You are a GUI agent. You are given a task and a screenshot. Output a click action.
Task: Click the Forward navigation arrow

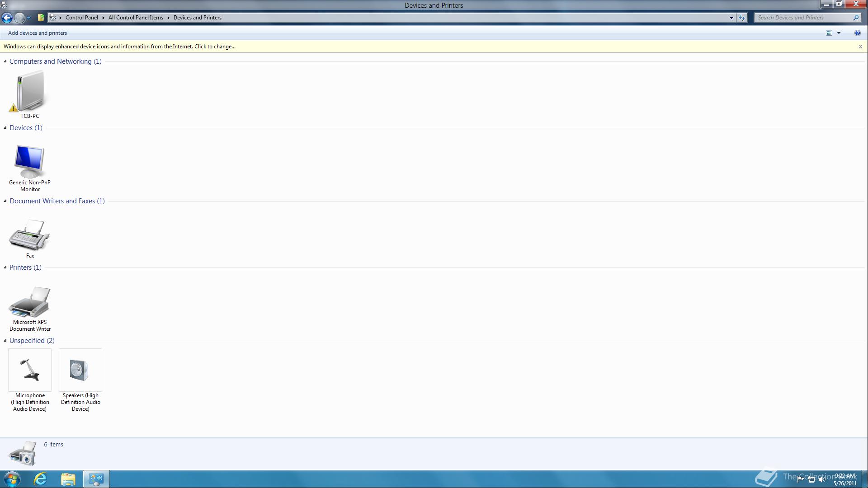[19, 18]
